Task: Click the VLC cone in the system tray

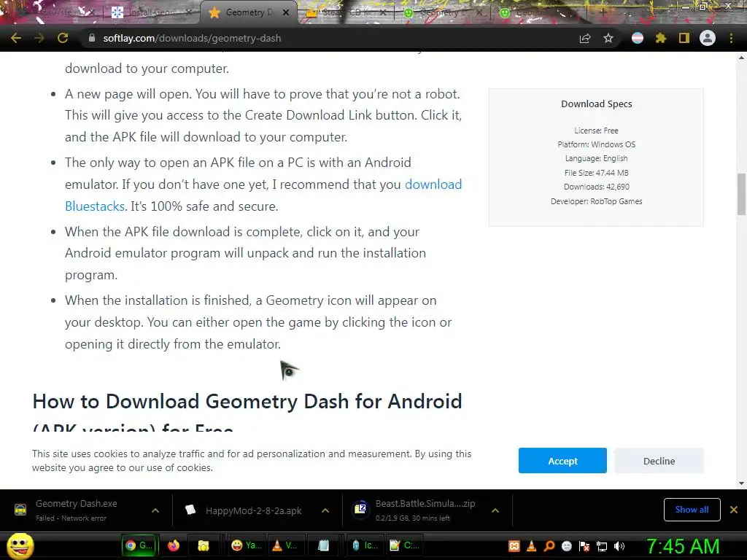Action: [x=532, y=546]
